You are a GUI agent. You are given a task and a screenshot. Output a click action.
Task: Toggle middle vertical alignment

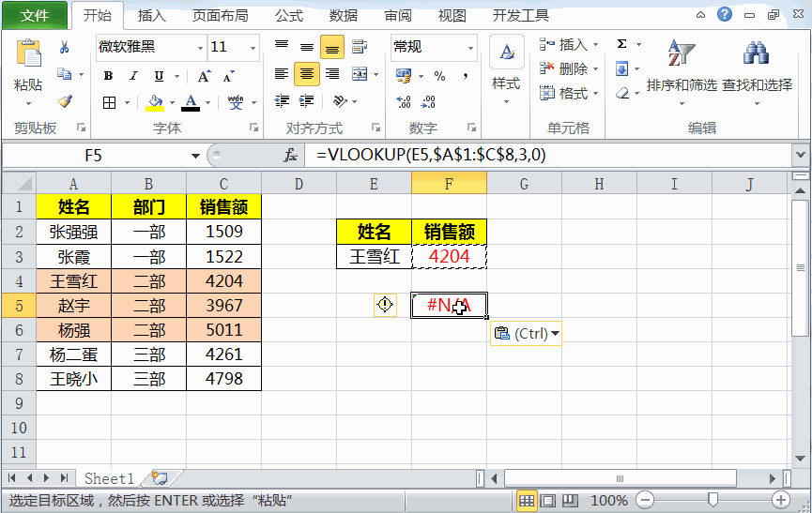[x=307, y=47]
